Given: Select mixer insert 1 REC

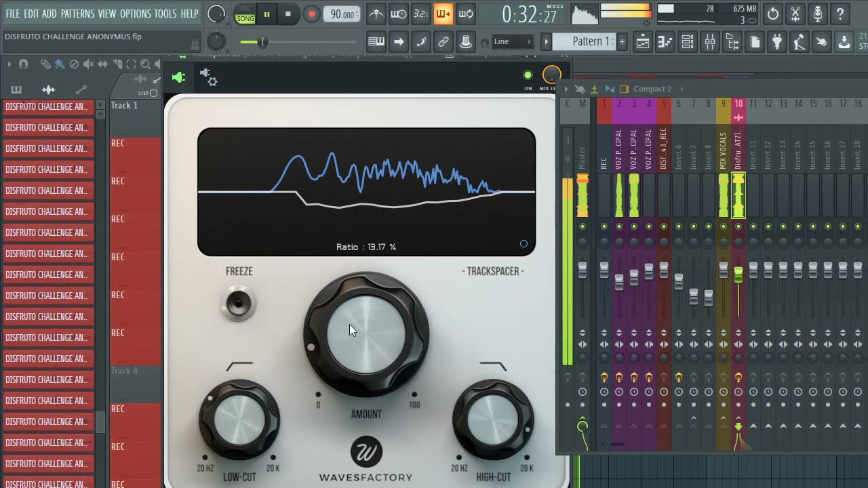Looking at the screenshot, I should (604, 163).
